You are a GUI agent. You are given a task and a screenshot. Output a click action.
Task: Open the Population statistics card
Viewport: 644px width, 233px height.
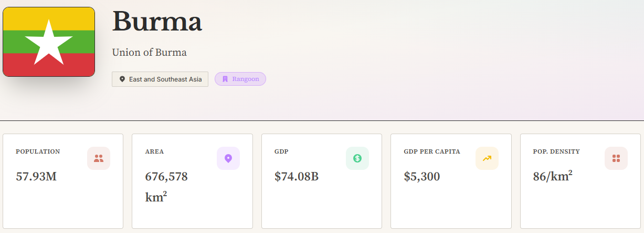click(63, 181)
